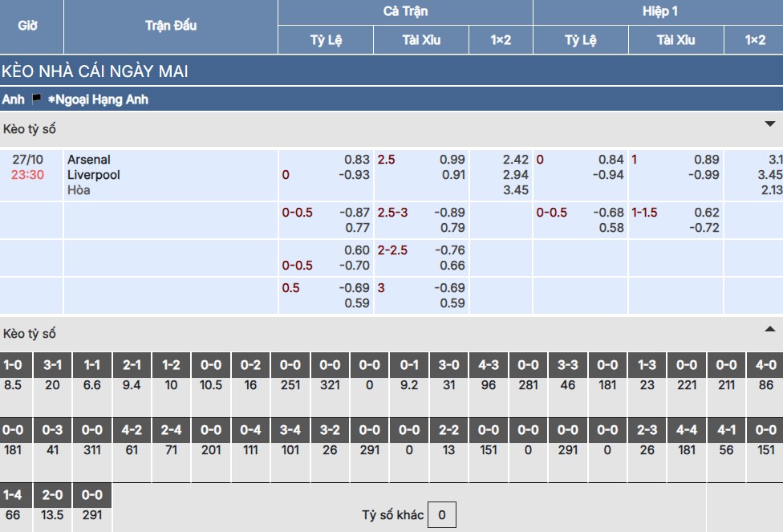Pick the 2.42 full-match 1×2 odds
Image resolution: width=783 pixels, height=532 pixels.
[x=515, y=160]
